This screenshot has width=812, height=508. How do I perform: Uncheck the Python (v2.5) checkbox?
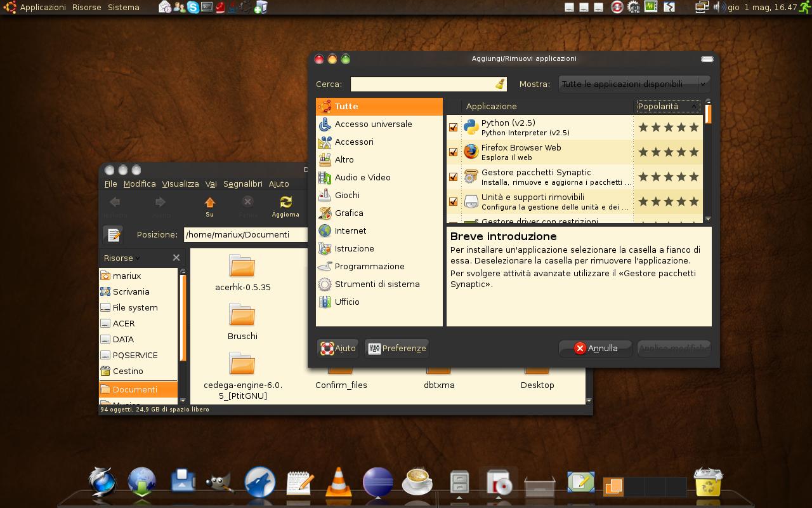453,127
